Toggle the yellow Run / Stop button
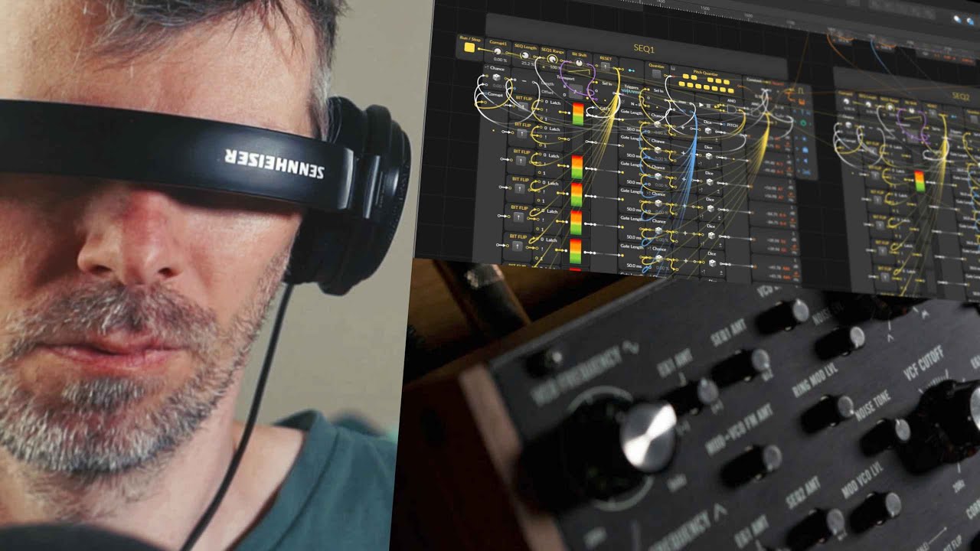 point(469,48)
